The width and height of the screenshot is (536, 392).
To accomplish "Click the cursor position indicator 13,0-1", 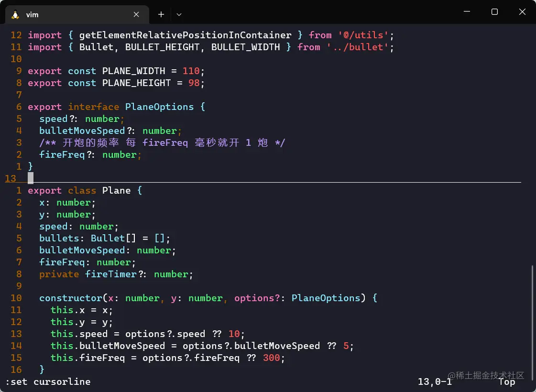I will (x=434, y=381).
